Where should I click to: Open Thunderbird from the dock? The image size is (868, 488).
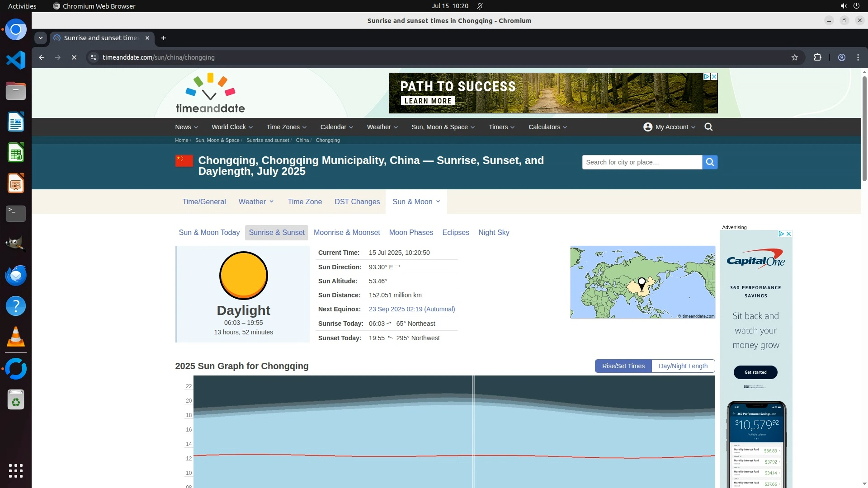(x=16, y=275)
